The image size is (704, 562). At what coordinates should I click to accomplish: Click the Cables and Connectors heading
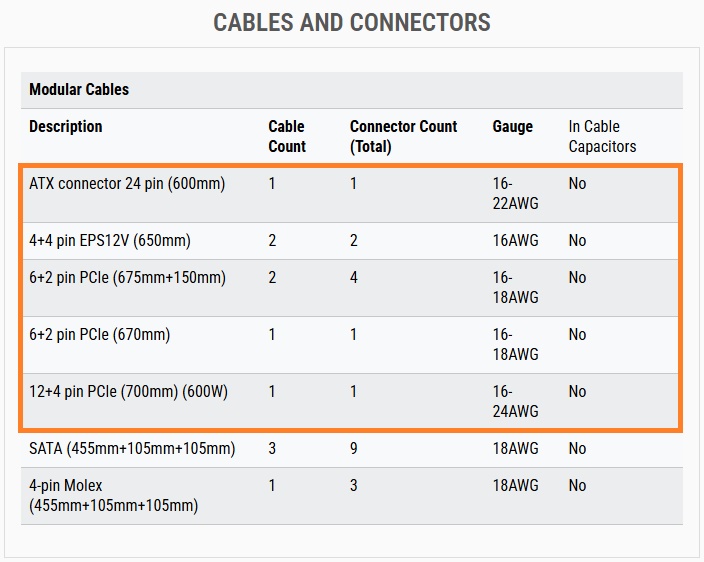(x=352, y=22)
